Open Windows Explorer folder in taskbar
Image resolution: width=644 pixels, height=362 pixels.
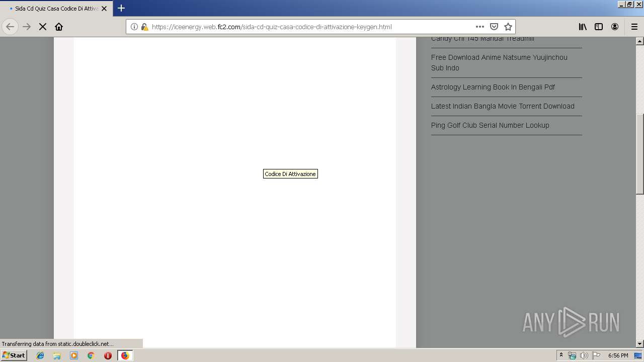(57, 355)
